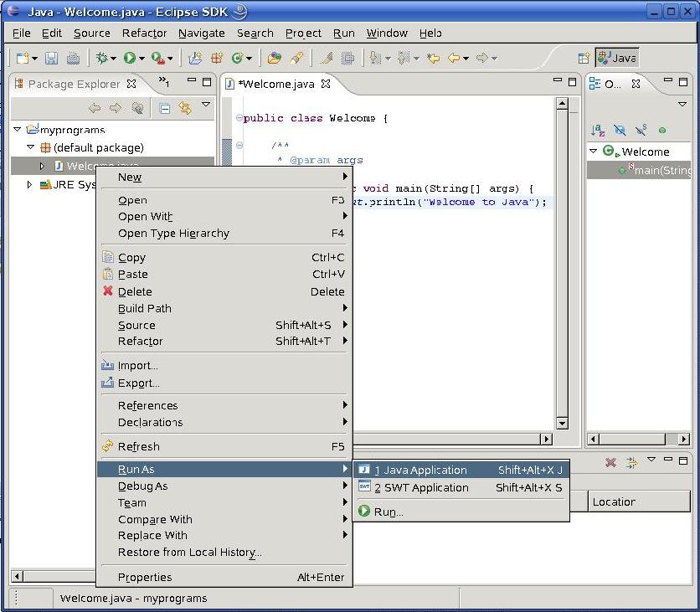Click the Location column header
Viewport: 700px width, 612px height.
[x=639, y=501]
